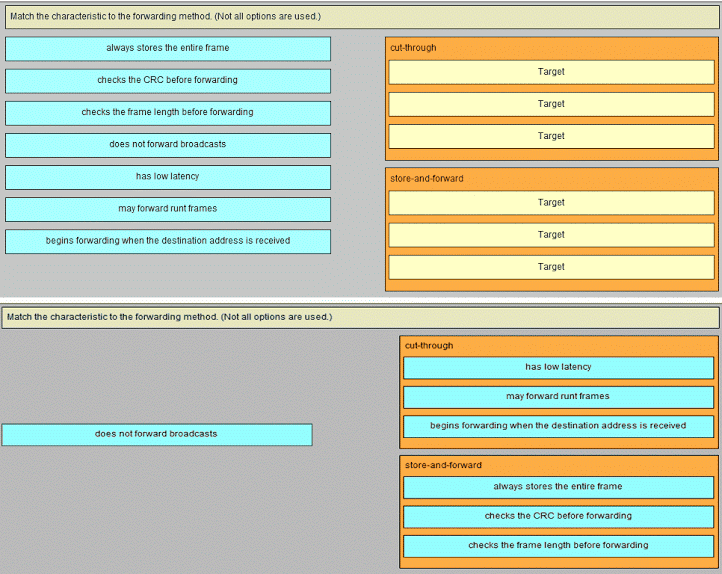
Task: Click 'cut-through' heading in the top question
Action: point(413,48)
